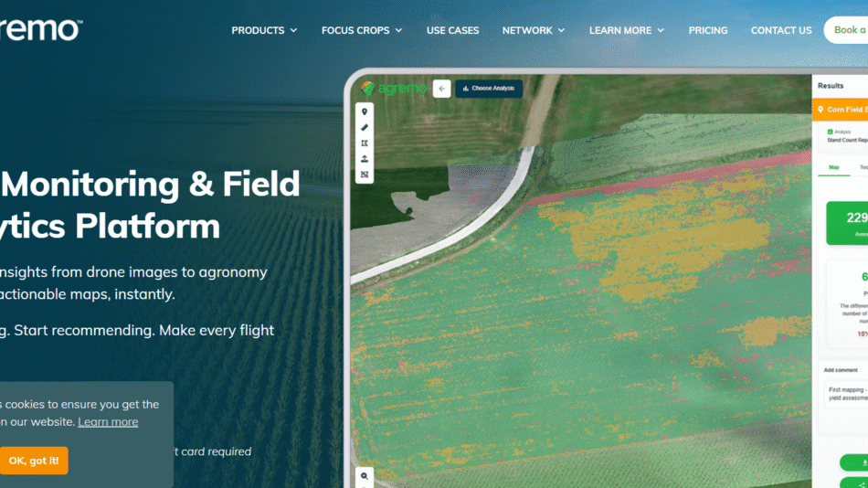This screenshot has height=488, width=868.
Task: Expand the Products dropdown menu
Action: tap(264, 30)
